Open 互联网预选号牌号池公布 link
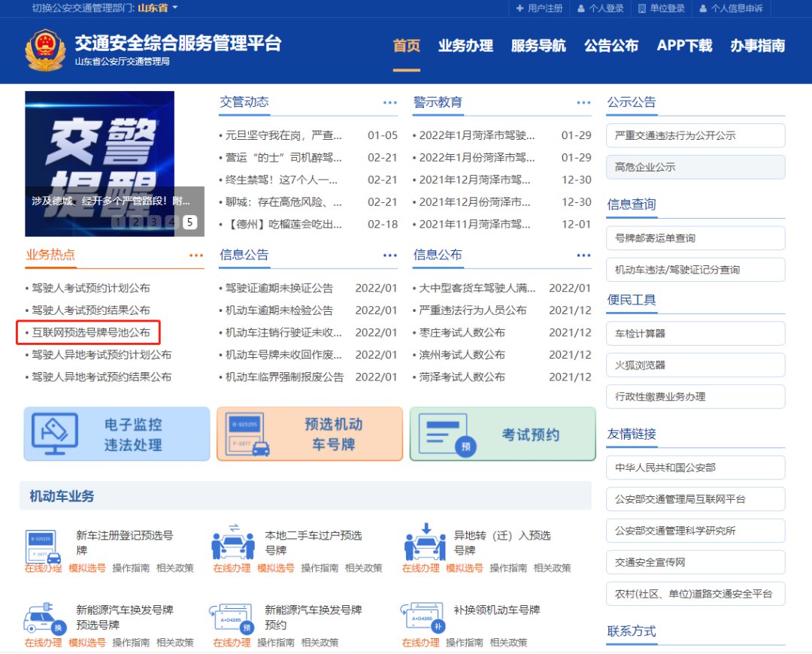Screen dimensions: 812x654 [90, 332]
